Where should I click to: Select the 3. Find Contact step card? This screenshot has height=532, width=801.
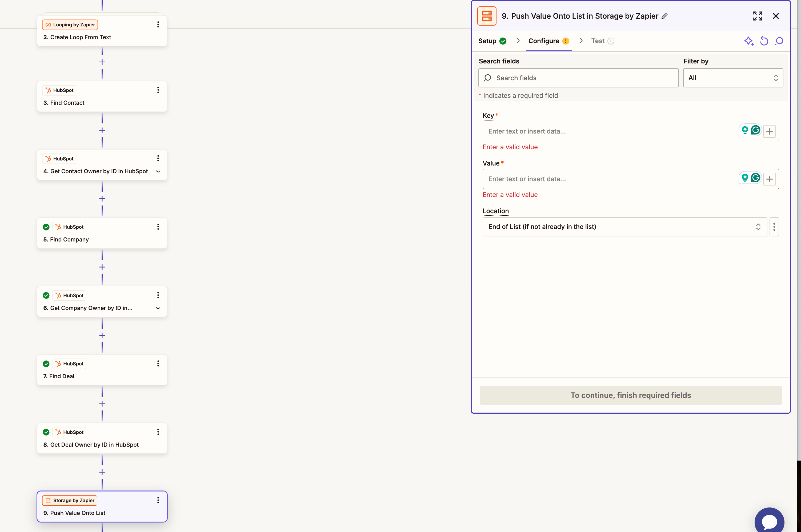click(102, 96)
